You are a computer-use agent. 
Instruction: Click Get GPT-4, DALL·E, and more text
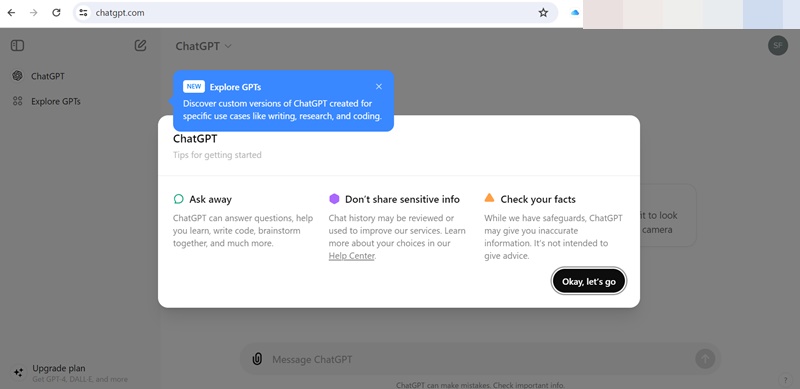coord(80,379)
